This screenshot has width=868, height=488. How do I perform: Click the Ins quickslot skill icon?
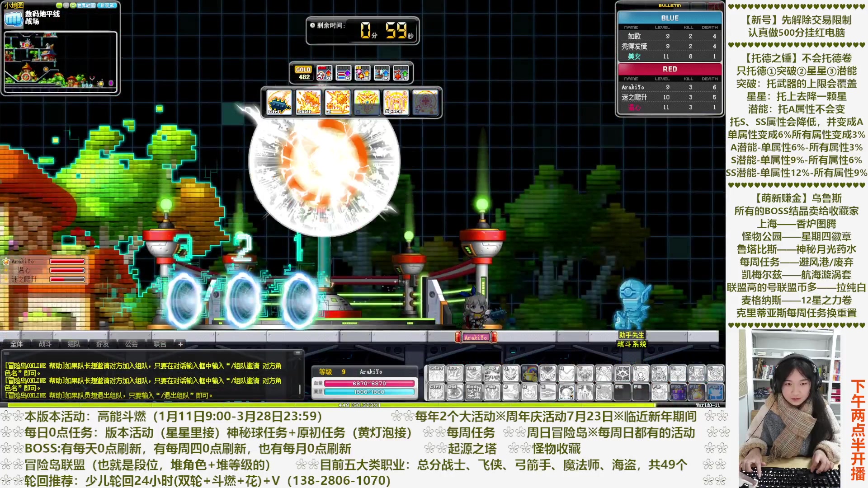click(x=455, y=374)
